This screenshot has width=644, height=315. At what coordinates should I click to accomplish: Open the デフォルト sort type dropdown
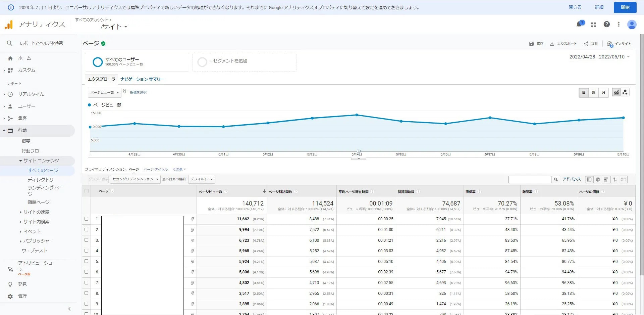202,179
